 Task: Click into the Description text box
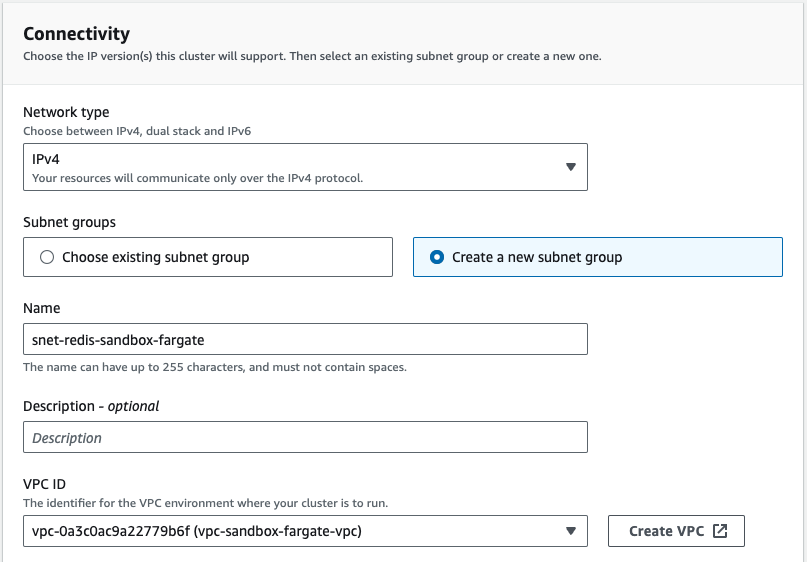pyautogui.click(x=304, y=437)
